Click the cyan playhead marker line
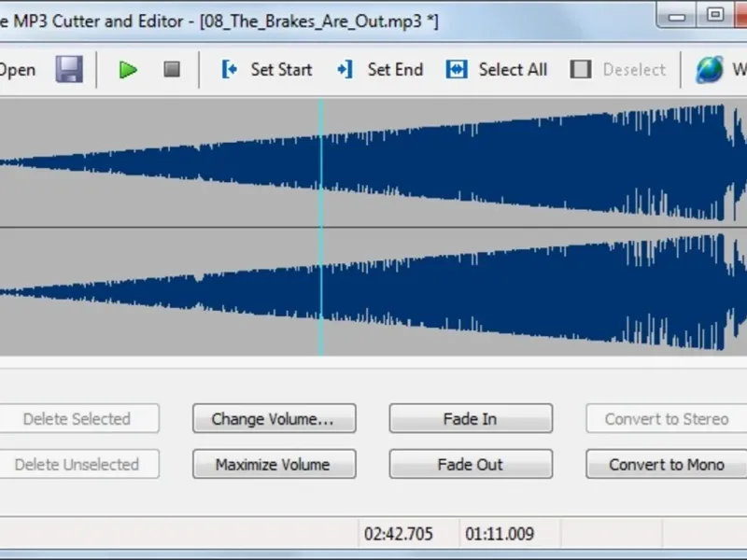 tap(321, 227)
